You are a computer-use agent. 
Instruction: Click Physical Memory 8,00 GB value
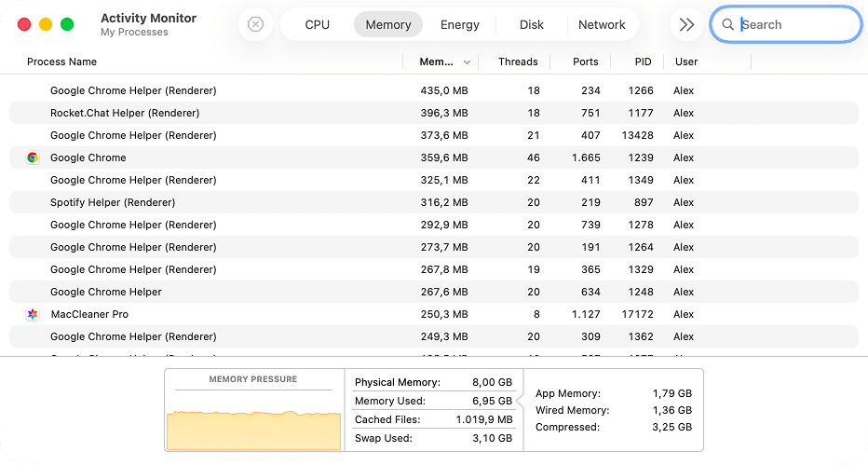coord(492,382)
